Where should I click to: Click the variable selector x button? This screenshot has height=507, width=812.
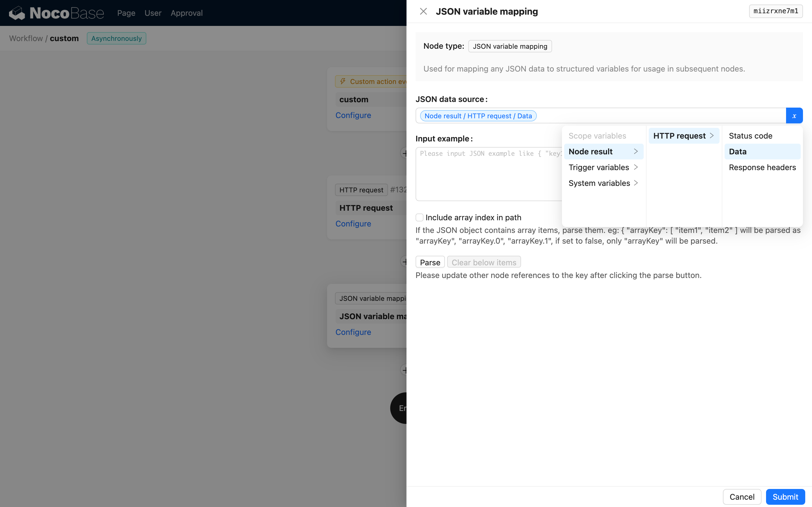pyautogui.click(x=794, y=116)
